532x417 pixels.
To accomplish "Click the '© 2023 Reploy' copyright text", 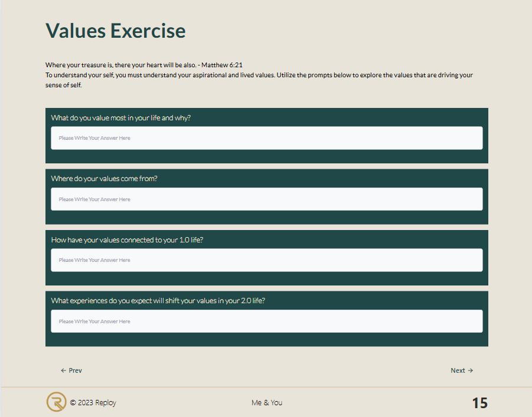I will coord(93,403).
